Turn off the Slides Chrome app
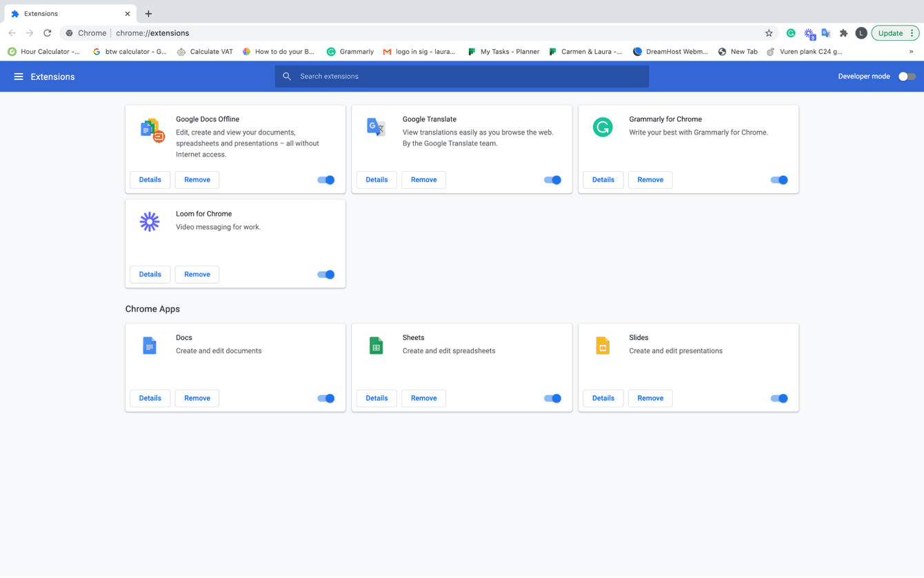Image resolution: width=924 pixels, height=578 pixels. [779, 399]
